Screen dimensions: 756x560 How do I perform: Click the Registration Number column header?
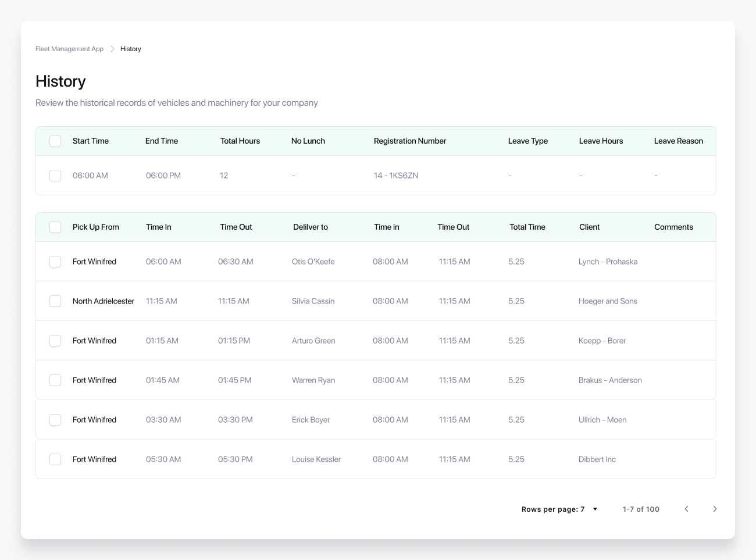point(410,141)
